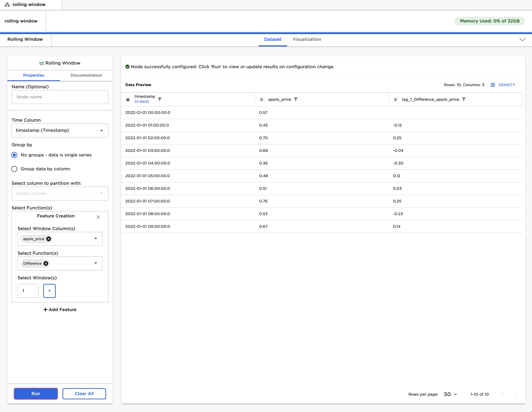Viewport: 532px width, 412px height.
Task: Click the DENSITY table icon
Action: [x=492, y=85]
